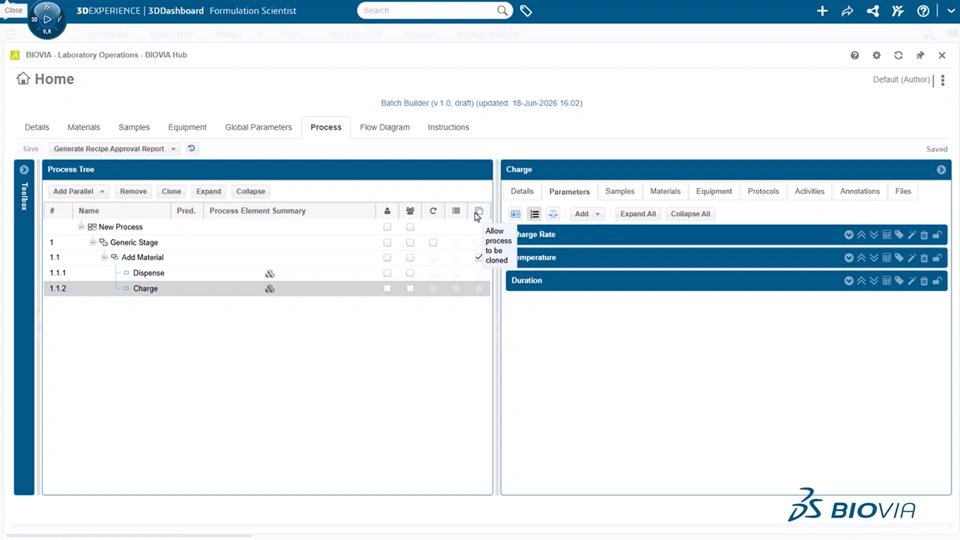Open the Protocols tab in Charge panel
Screen dimensions: 960x540
pos(763,191)
